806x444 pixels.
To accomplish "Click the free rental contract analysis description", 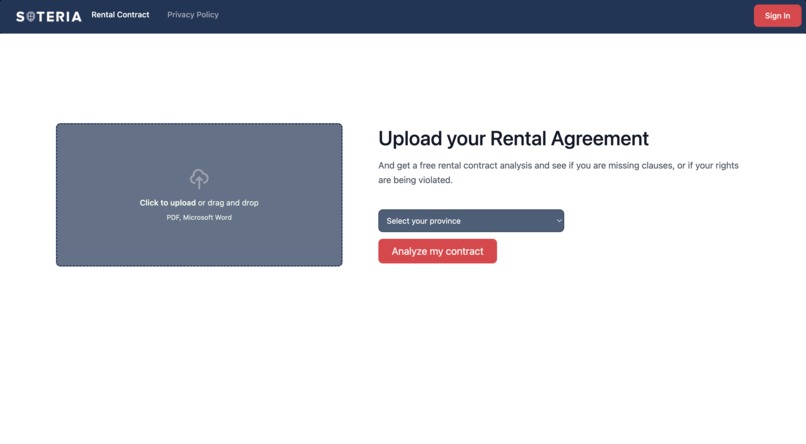I will click(x=558, y=173).
